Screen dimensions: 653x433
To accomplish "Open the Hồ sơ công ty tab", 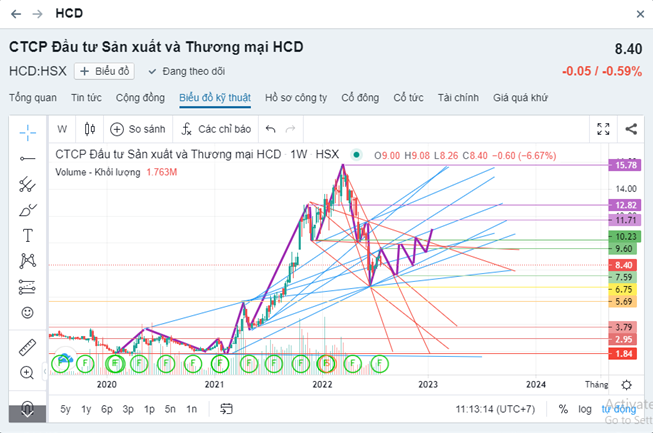I will (x=296, y=98).
